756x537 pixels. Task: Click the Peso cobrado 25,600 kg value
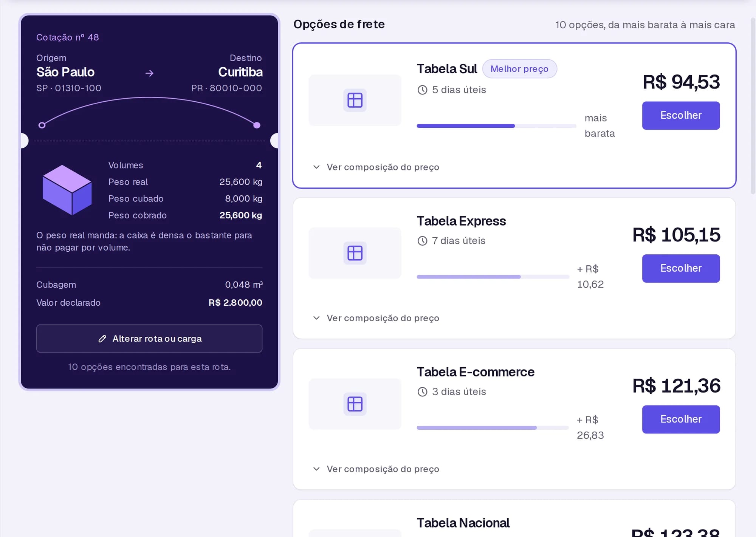pos(241,215)
